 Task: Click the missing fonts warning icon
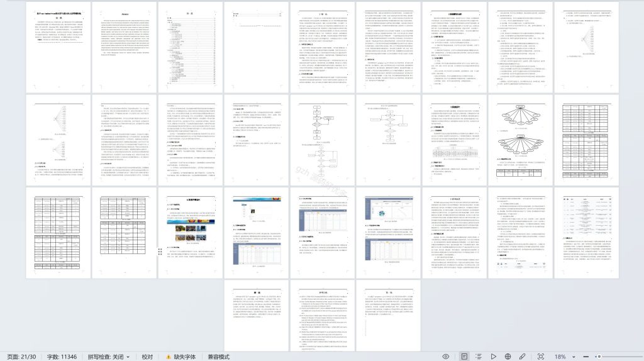(169, 357)
